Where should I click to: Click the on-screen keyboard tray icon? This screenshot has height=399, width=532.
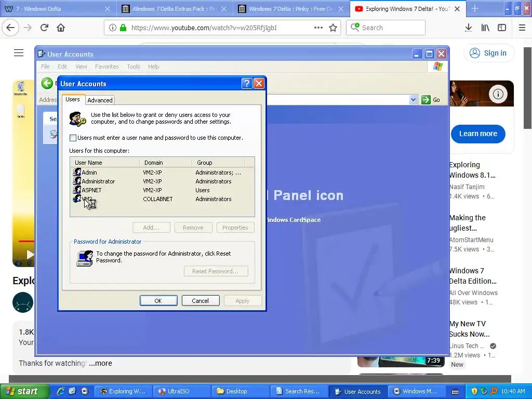[455, 392]
